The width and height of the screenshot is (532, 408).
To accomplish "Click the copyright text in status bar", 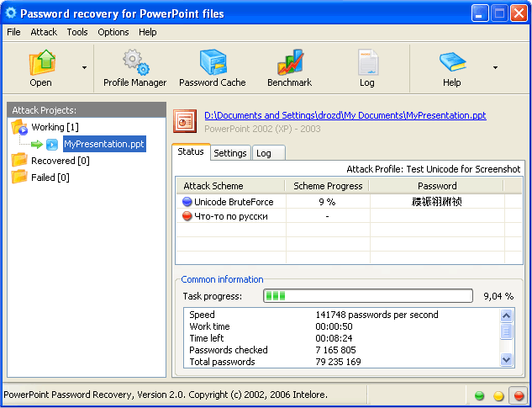I will pos(166,395).
